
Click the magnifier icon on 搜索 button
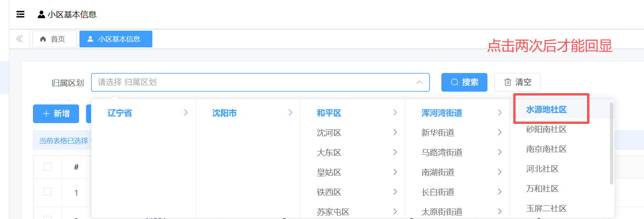click(455, 82)
